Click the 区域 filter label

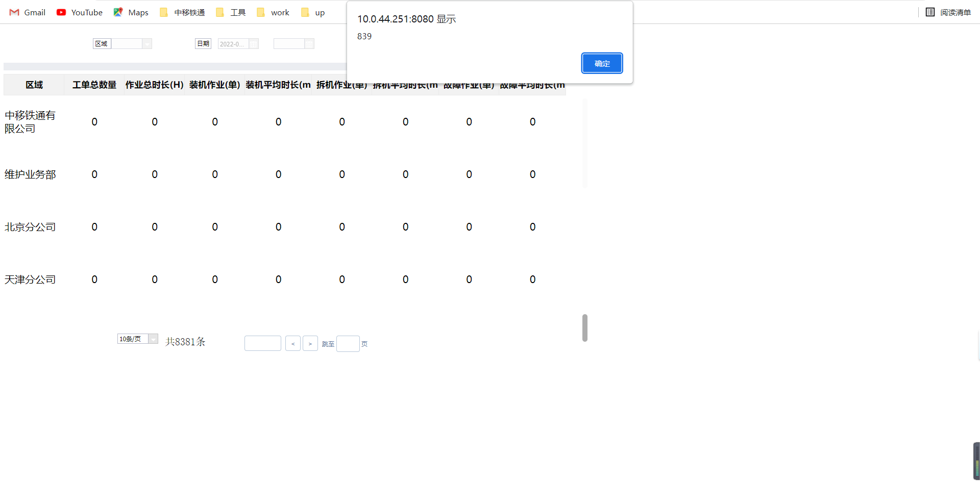tap(102, 44)
